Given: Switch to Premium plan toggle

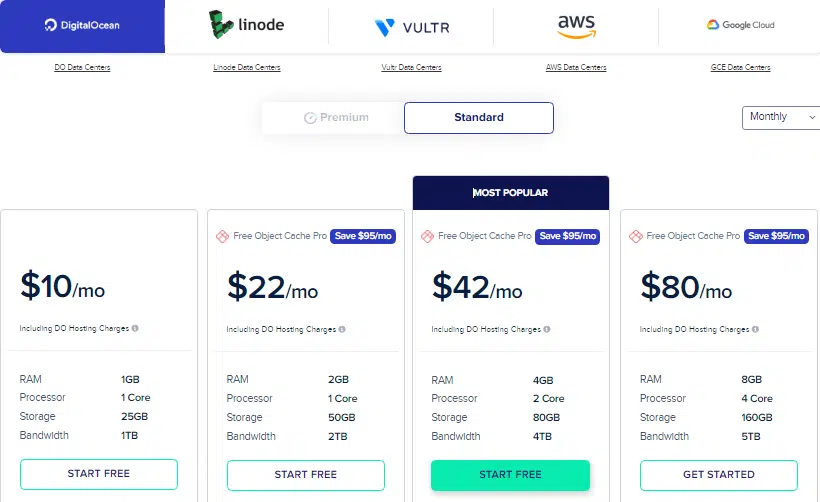Looking at the screenshot, I should [x=336, y=118].
